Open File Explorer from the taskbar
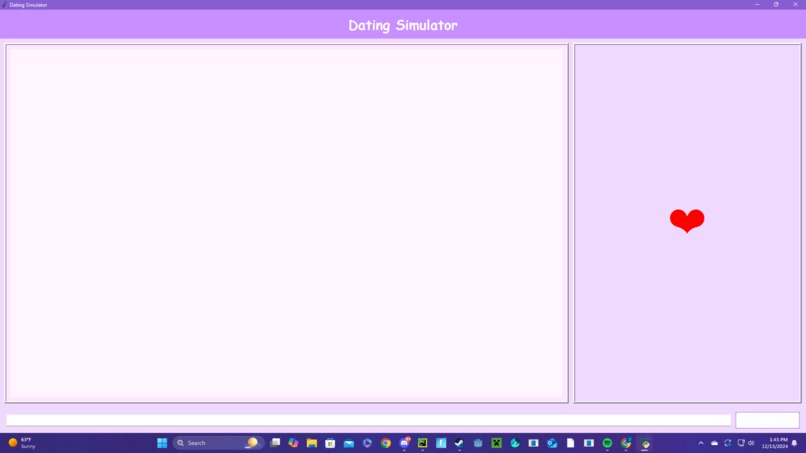This screenshot has height=453, width=806. point(312,443)
